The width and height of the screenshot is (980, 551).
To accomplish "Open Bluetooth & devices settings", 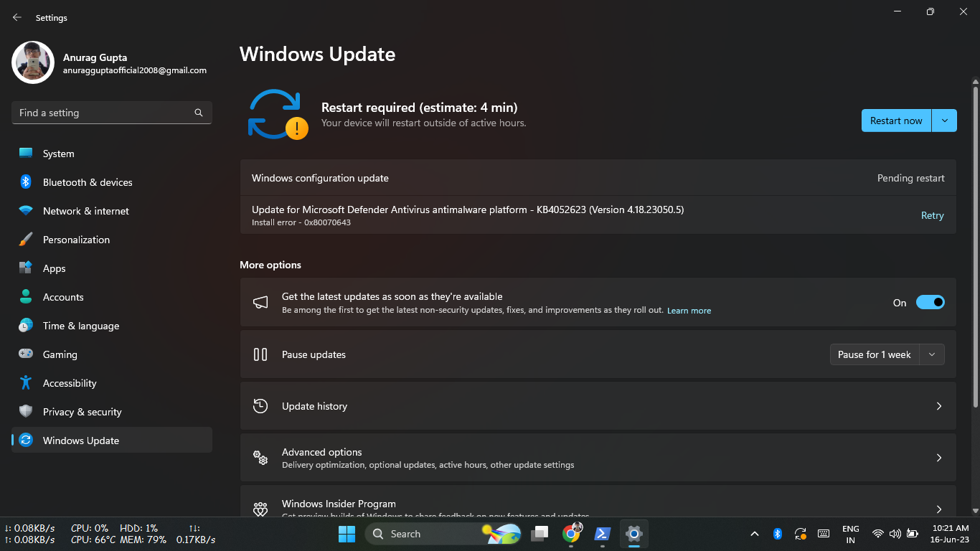I will (112, 182).
